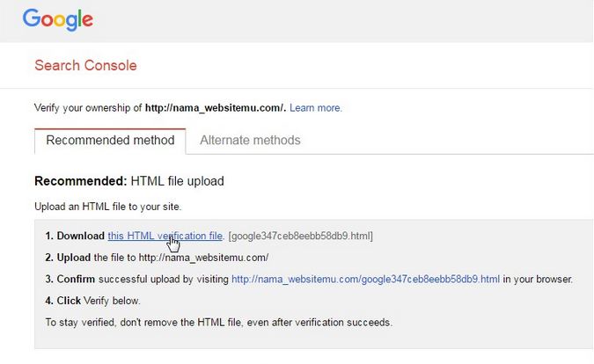The height and width of the screenshot is (364, 594).
Task: Click the 'Upload an HTML file to your site' text
Action: pos(108,207)
